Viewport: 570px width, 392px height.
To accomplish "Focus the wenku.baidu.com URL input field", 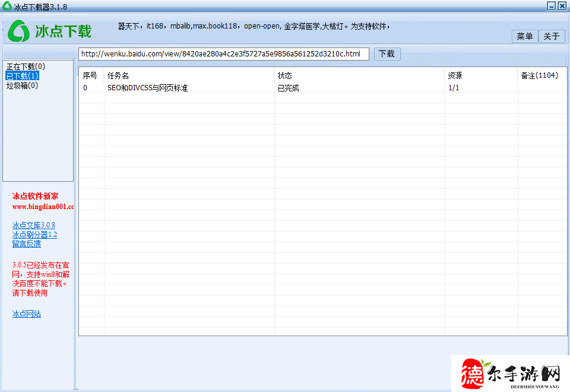I will [x=224, y=54].
